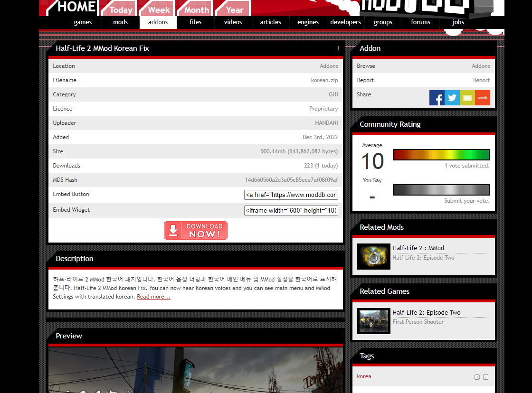532x393 pixels.
Task: Click the MD5 hash value
Action: click(292, 180)
